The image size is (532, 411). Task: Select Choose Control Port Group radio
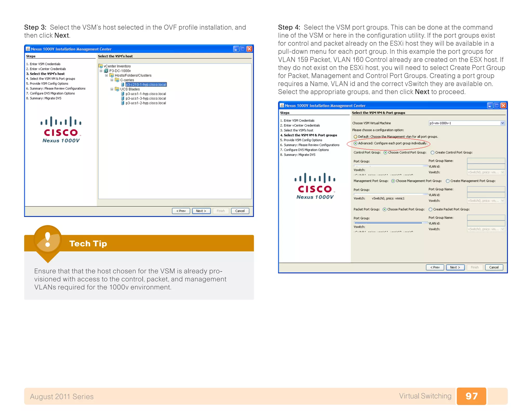[385, 153]
